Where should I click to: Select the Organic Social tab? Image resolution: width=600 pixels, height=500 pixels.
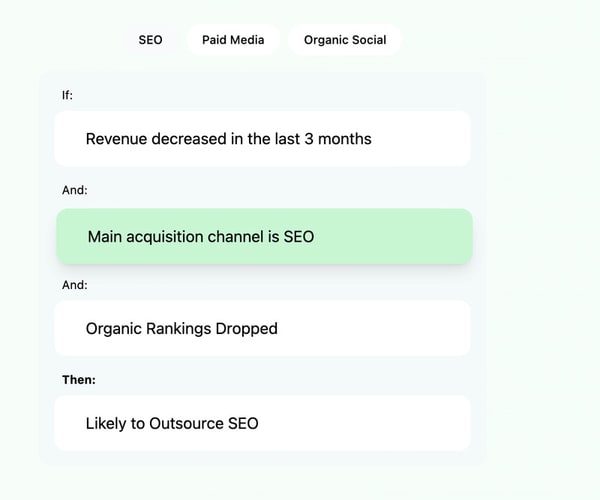coord(345,40)
